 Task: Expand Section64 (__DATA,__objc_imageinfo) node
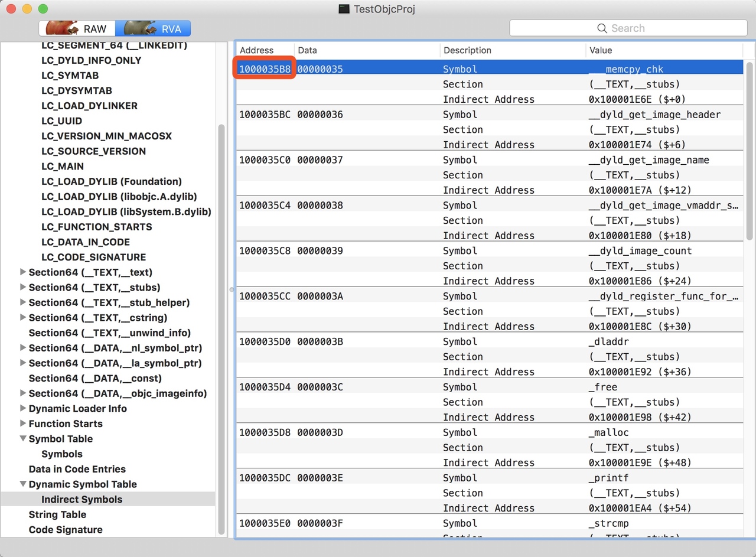click(x=23, y=393)
